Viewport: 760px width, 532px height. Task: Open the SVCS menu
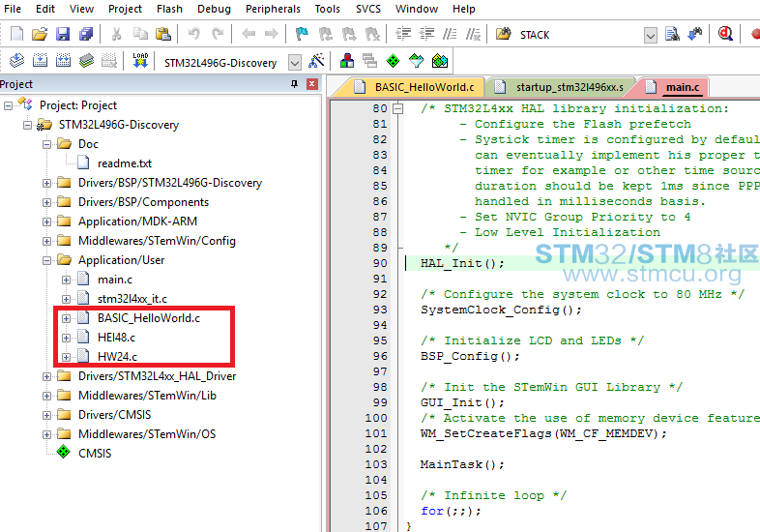[368, 9]
